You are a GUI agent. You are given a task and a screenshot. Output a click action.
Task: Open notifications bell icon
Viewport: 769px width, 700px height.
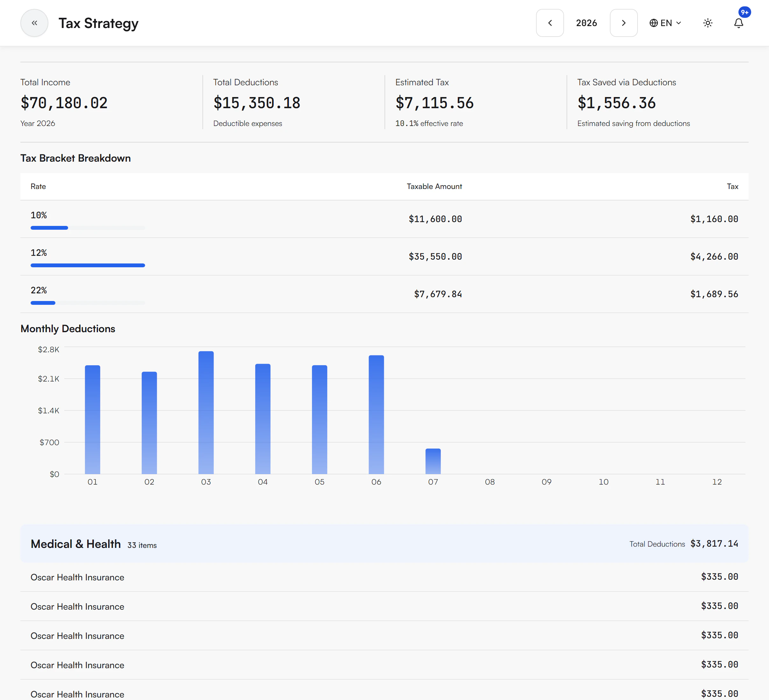coord(738,23)
